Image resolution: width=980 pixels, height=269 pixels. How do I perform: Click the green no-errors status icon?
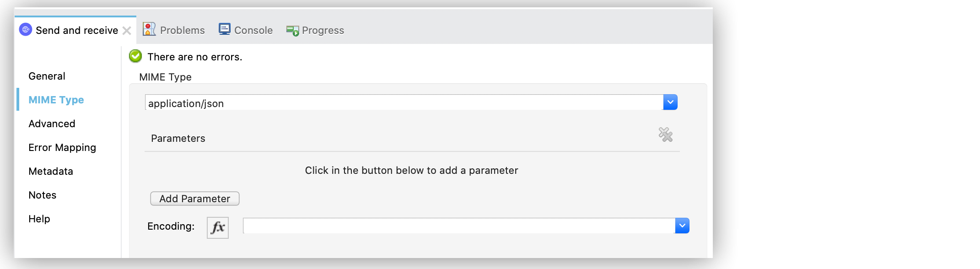[x=135, y=56]
